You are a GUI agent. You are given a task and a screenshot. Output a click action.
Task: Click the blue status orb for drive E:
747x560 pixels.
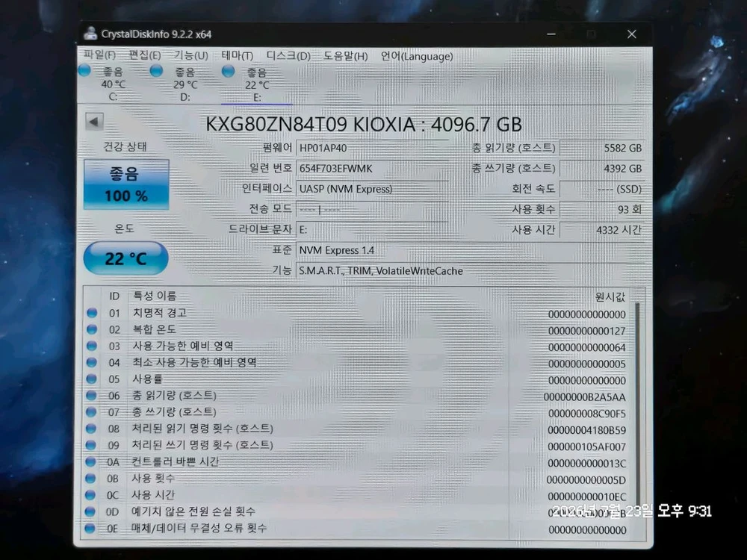pyautogui.click(x=228, y=71)
